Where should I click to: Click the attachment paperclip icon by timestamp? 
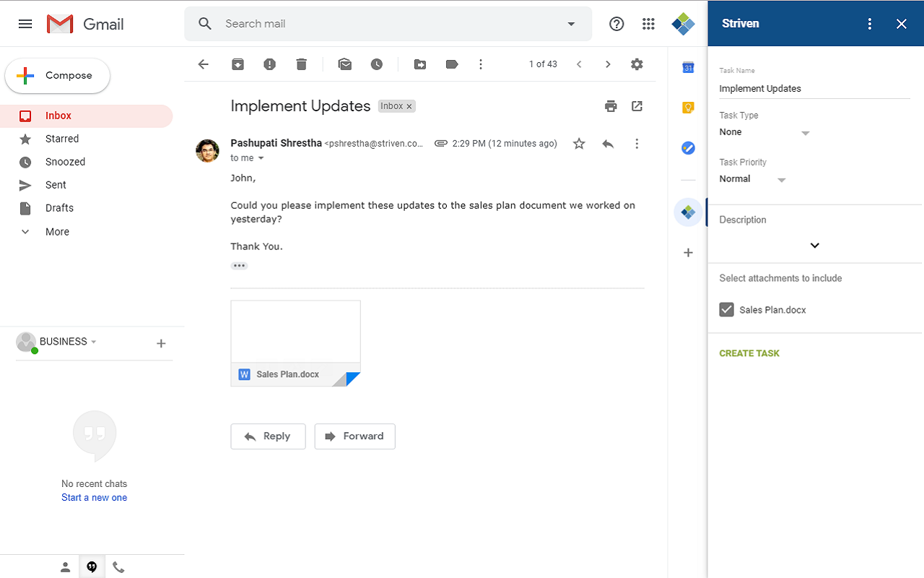(x=441, y=144)
